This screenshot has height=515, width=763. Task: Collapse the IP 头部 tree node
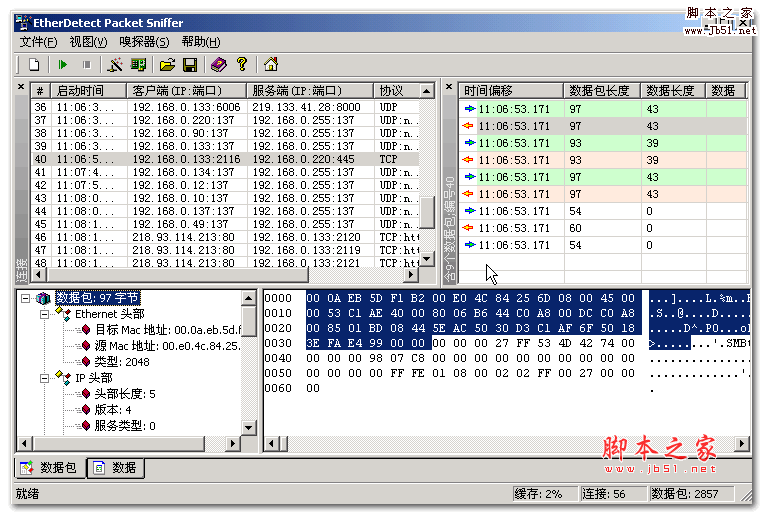(x=43, y=378)
